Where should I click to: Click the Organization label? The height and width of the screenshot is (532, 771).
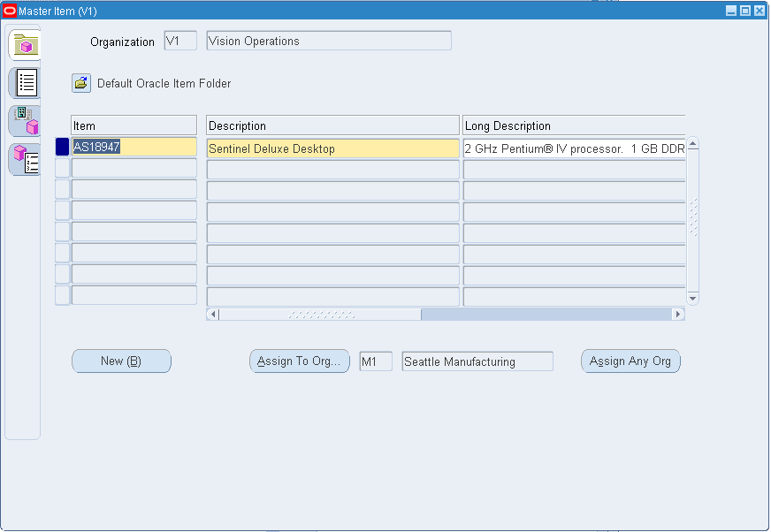tap(122, 42)
